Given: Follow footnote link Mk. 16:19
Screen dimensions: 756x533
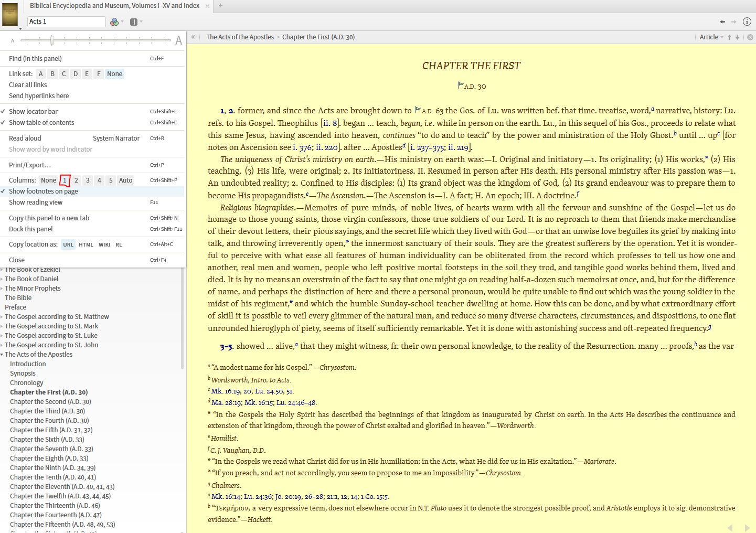Looking at the screenshot, I should pyautogui.click(x=226, y=391).
